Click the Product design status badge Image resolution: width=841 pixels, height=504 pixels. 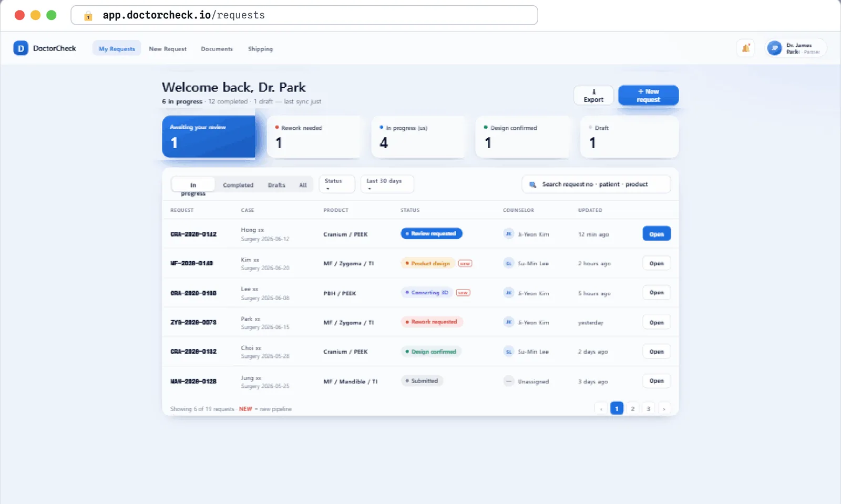[x=428, y=263]
